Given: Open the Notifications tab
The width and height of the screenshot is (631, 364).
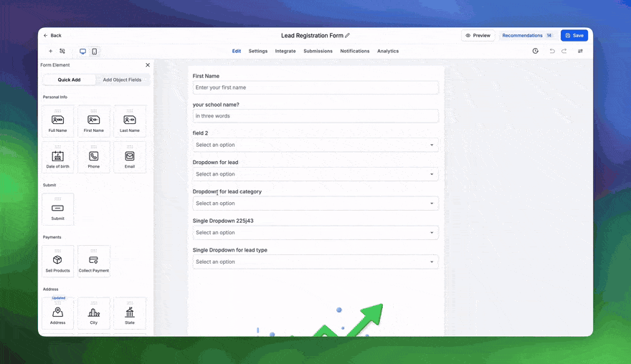Looking at the screenshot, I should (354, 51).
